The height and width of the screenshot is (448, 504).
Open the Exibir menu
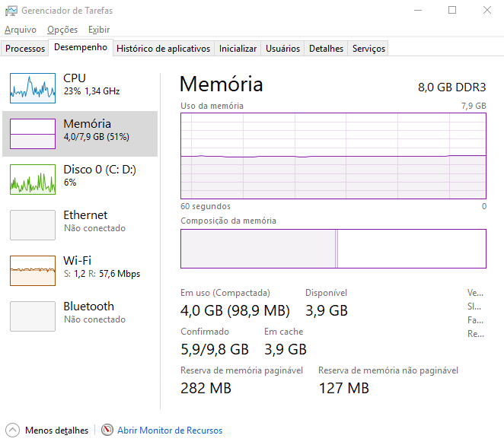99,30
